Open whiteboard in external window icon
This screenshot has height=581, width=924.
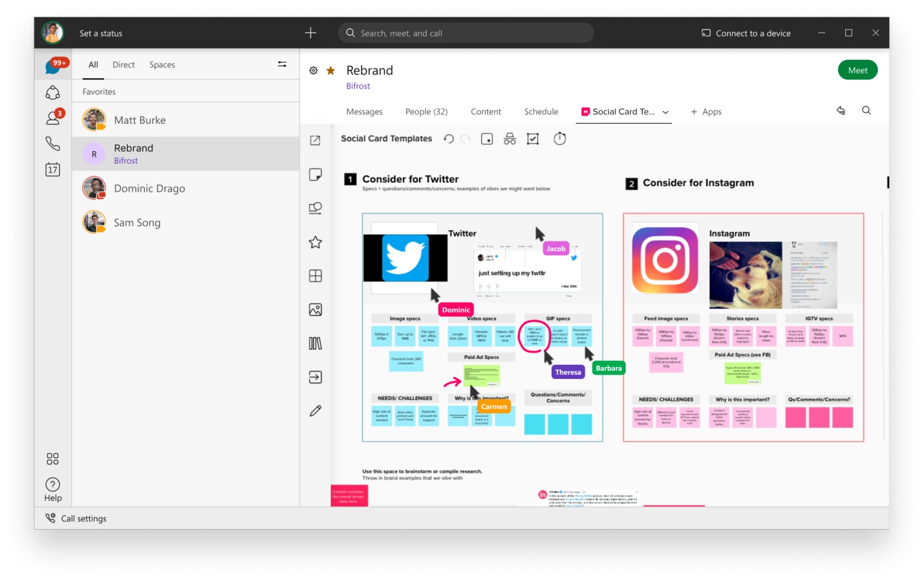pyautogui.click(x=315, y=140)
